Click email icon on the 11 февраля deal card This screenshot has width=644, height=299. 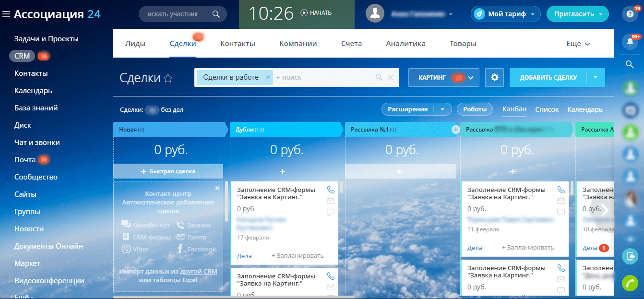[x=561, y=201]
